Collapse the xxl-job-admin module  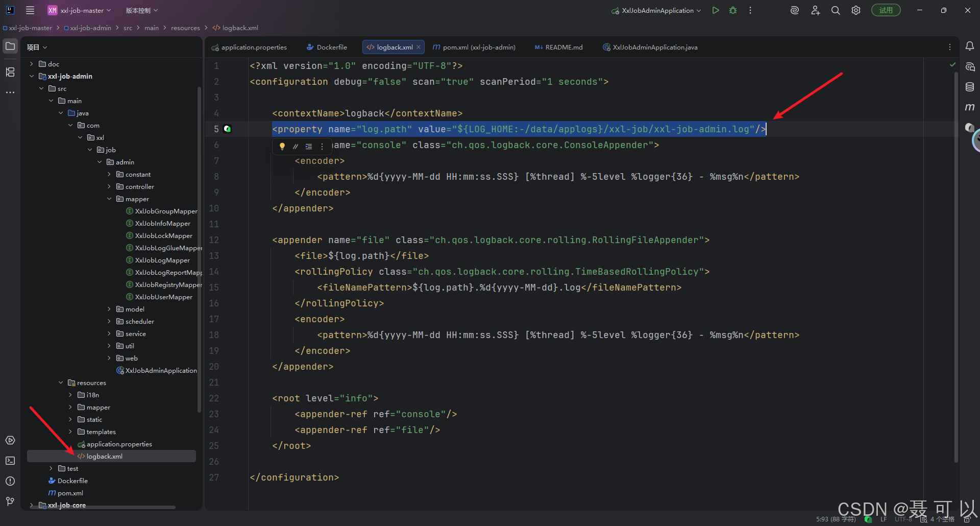pos(32,76)
